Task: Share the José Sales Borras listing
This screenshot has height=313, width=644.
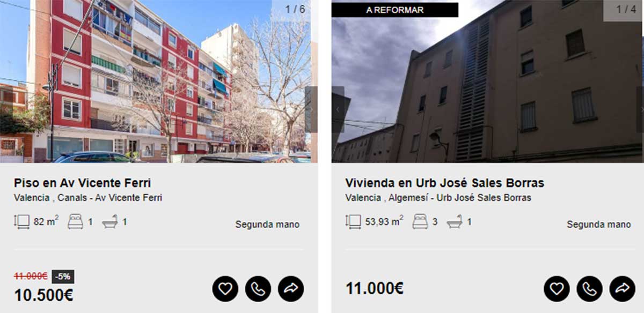Action: (x=623, y=289)
